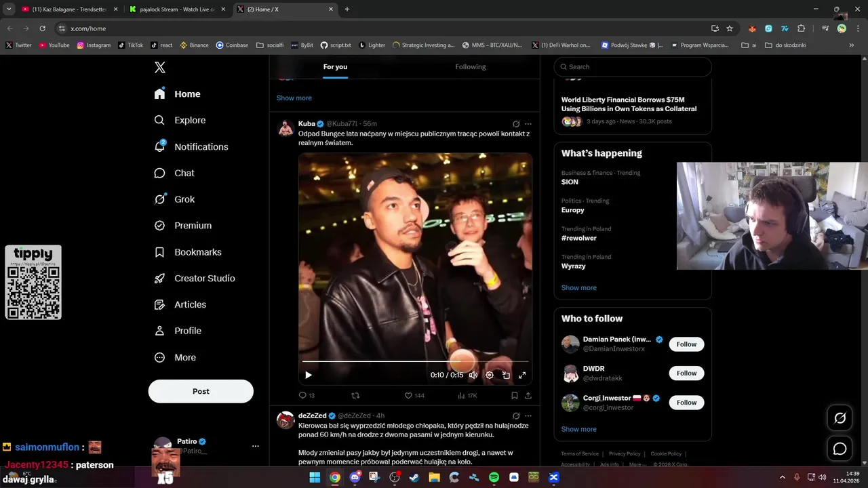Open Terms of Service link

click(580, 453)
